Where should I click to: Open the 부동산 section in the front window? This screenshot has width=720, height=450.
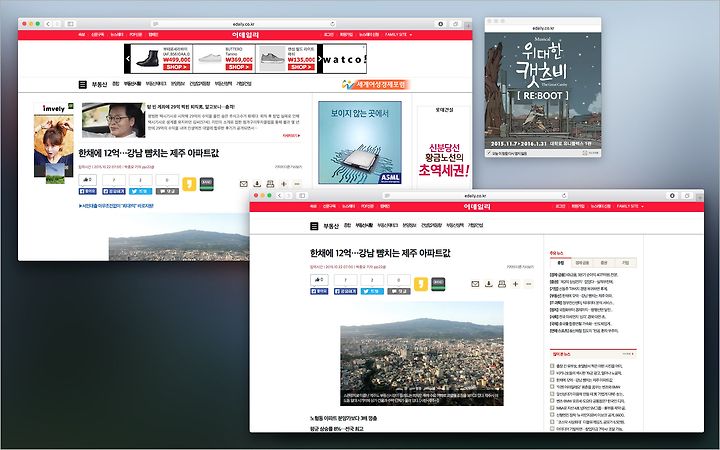pyautogui.click(x=331, y=226)
